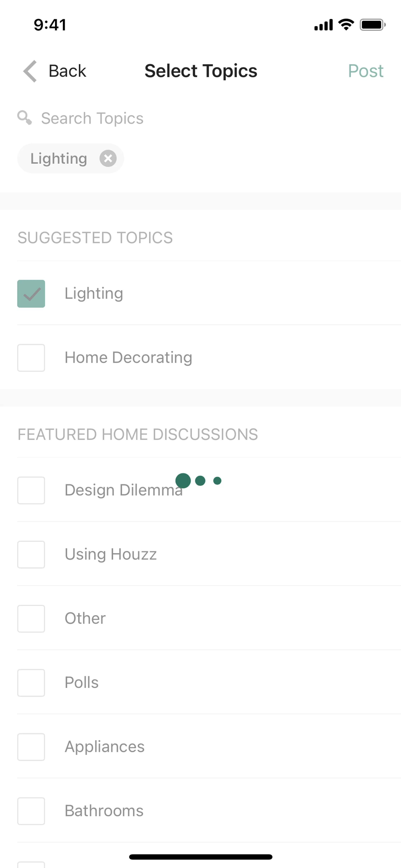Remove the Lighting topic chip

click(108, 158)
